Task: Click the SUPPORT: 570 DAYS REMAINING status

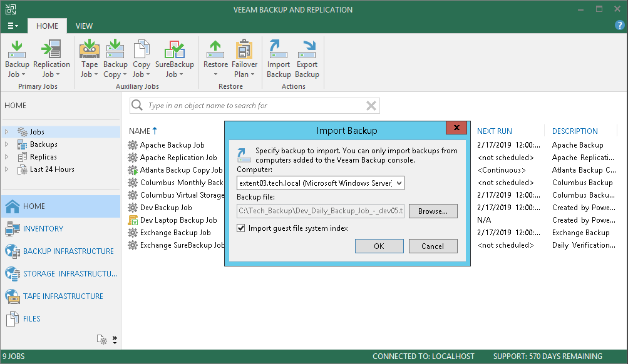Action: pyautogui.click(x=547, y=356)
